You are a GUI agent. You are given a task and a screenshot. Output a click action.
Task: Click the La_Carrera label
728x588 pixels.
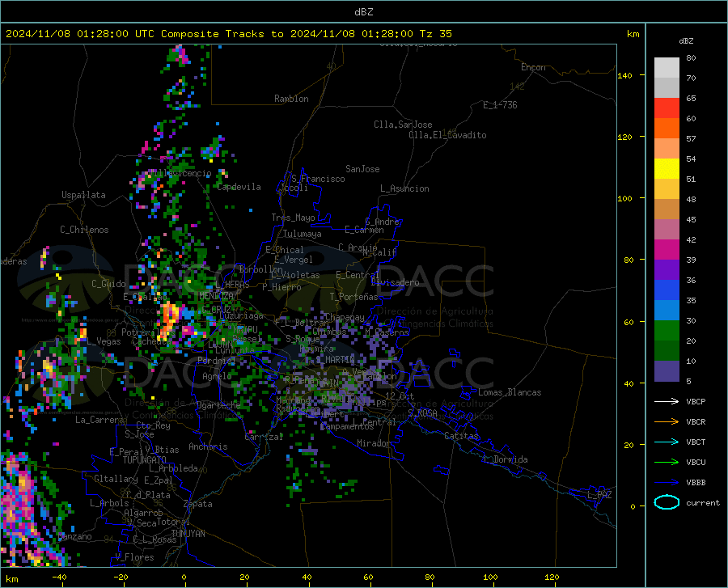coord(99,420)
